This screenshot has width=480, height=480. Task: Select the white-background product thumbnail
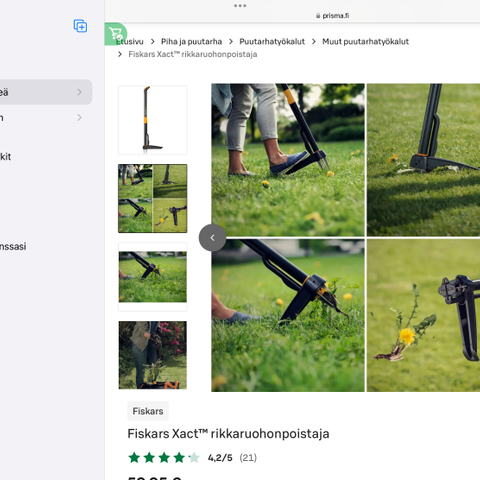click(x=153, y=120)
